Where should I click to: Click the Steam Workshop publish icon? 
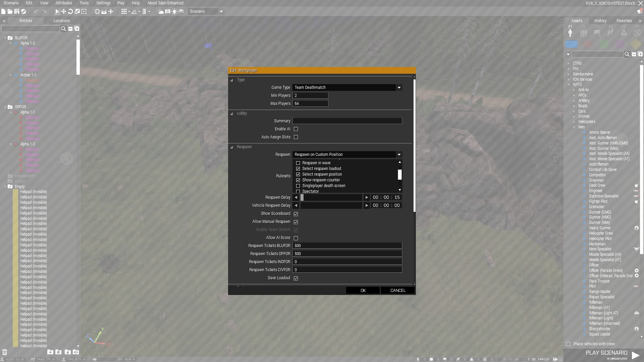(x=23, y=11)
